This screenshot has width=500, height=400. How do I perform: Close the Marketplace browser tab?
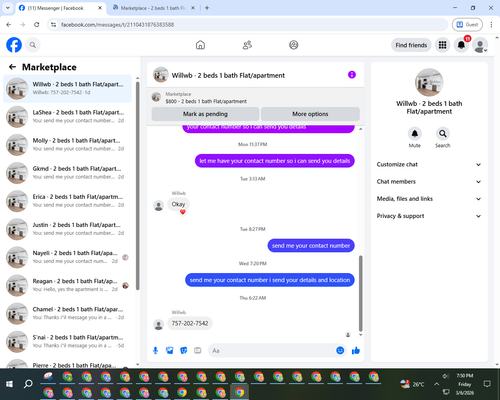click(x=193, y=8)
